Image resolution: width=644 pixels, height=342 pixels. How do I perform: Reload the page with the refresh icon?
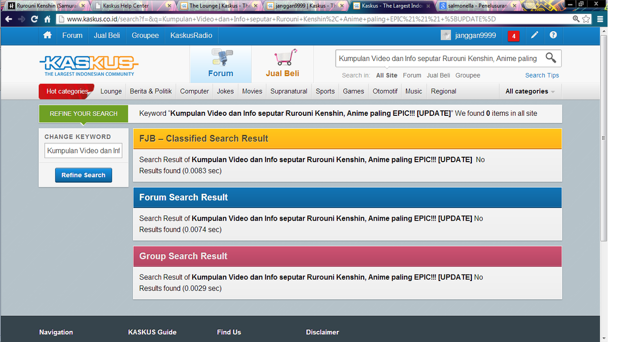(34, 19)
